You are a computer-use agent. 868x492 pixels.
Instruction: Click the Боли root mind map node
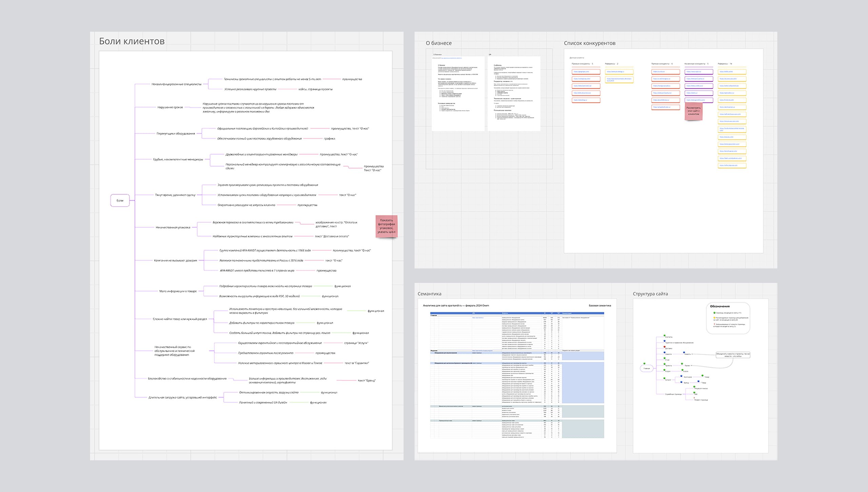(120, 200)
